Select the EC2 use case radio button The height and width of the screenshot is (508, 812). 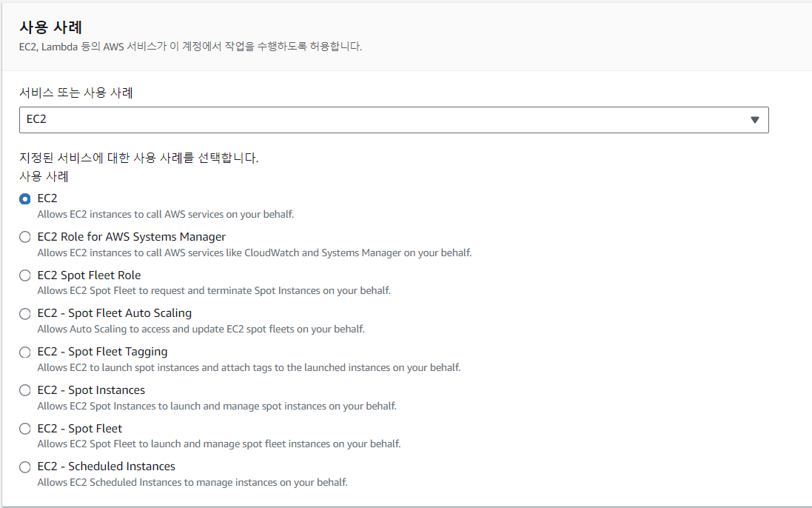[25, 199]
